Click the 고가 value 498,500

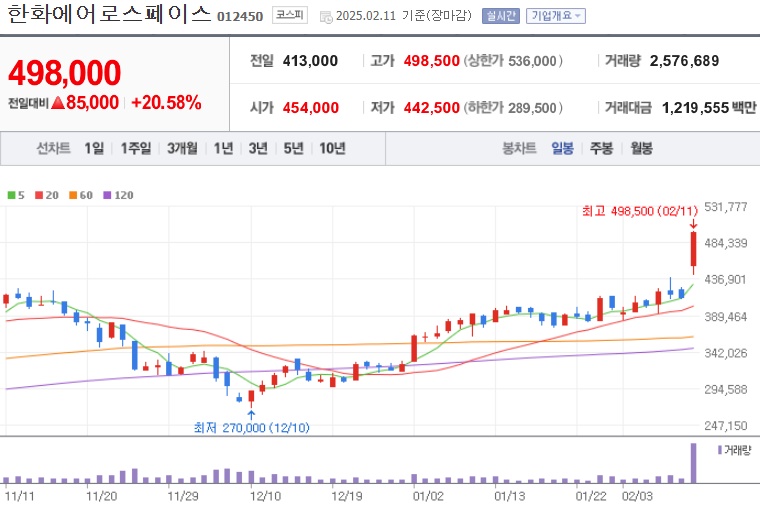tap(431, 61)
